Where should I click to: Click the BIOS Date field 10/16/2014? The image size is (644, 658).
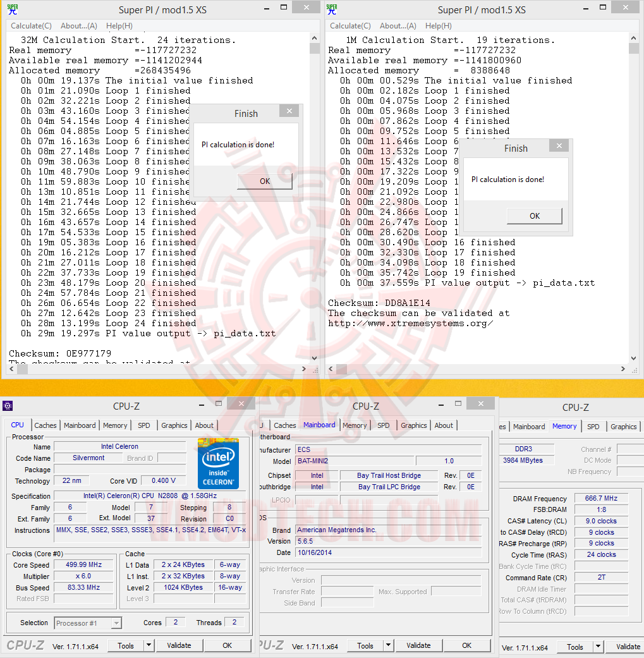(x=388, y=552)
